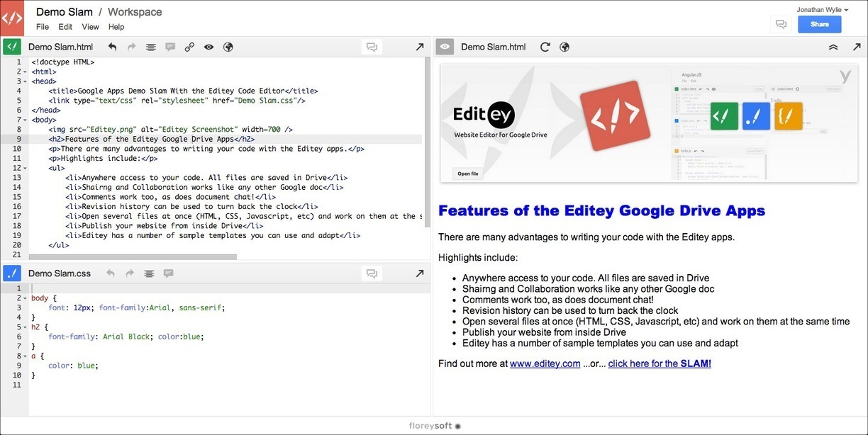Screen dimensions: 868x435
Task: Click the floreysoft footer logo
Action: 434,426
